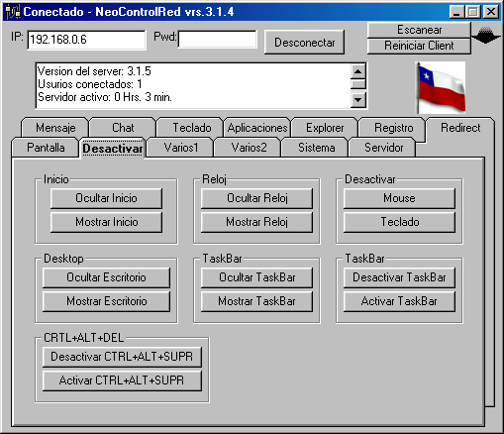Focus the IP address input field

point(86,40)
